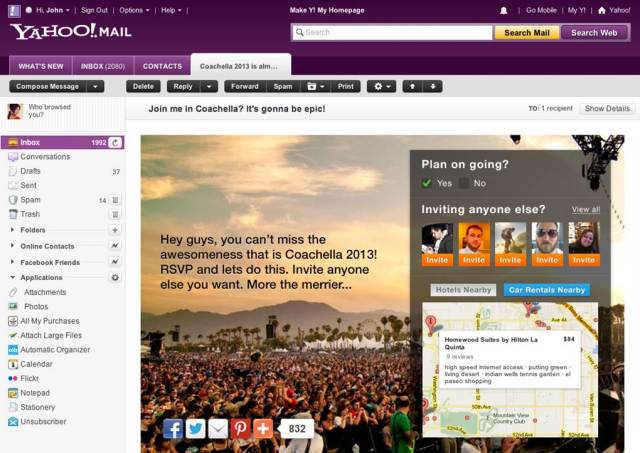Click Show Details for recipients
The height and width of the screenshot is (453, 640).
(x=607, y=109)
